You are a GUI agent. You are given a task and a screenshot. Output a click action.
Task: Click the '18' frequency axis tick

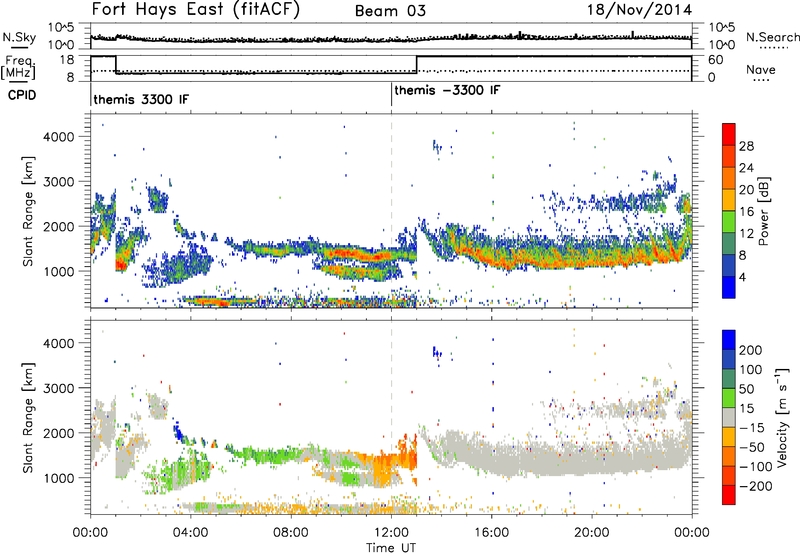coord(66,60)
